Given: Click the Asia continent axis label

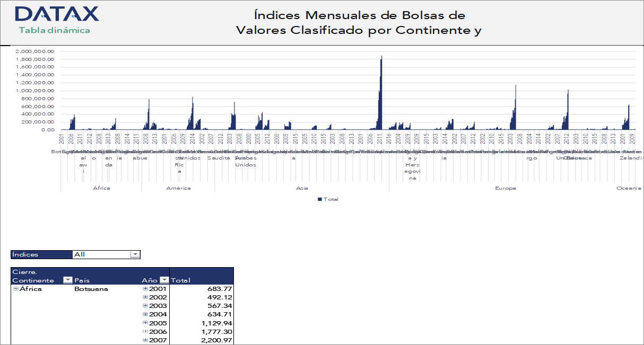Looking at the screenshot, I should (301, 187).
